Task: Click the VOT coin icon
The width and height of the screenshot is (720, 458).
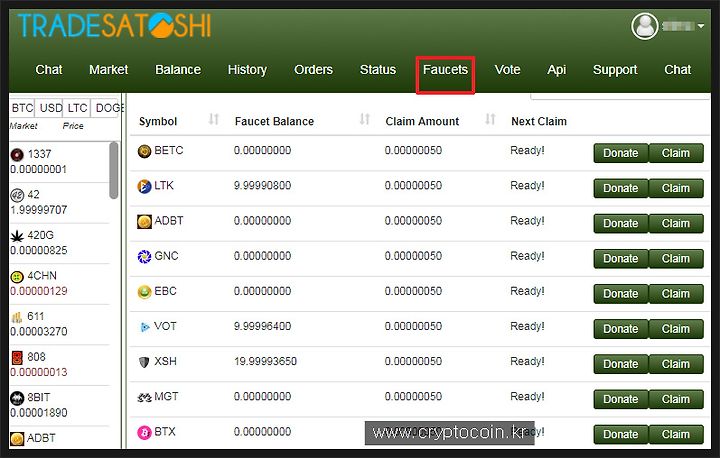Action: [x=145, y=327]
